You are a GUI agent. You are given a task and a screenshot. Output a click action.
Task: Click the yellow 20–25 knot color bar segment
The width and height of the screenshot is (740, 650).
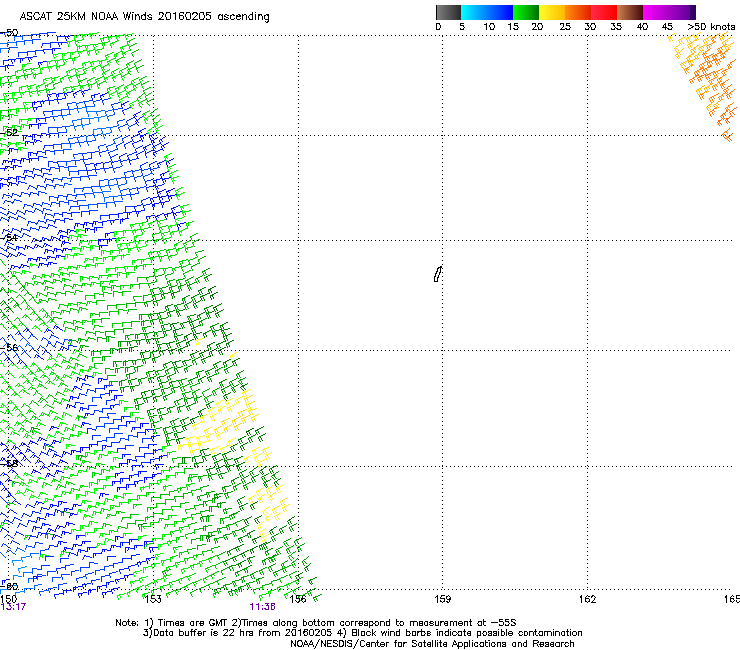552,12
